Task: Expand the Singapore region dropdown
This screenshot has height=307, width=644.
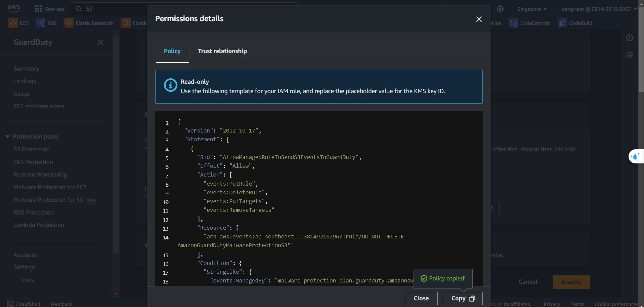Action: tap(532, 9)
